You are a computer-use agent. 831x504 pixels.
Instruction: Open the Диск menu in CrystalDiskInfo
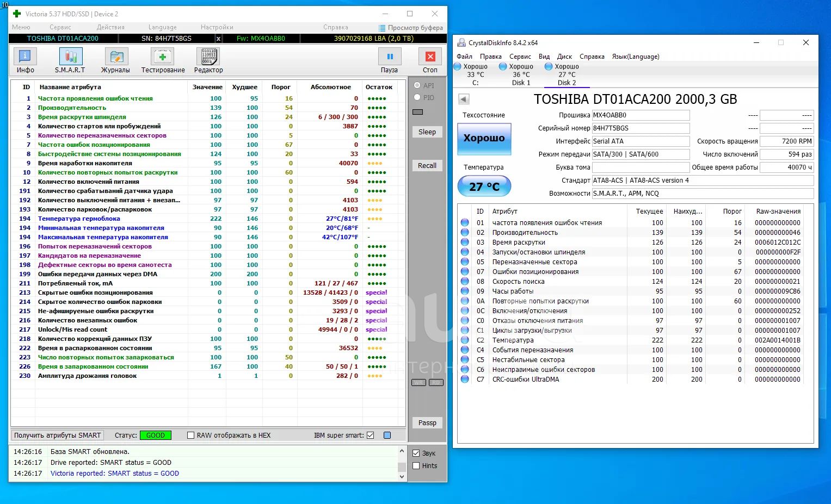point(564,57)
